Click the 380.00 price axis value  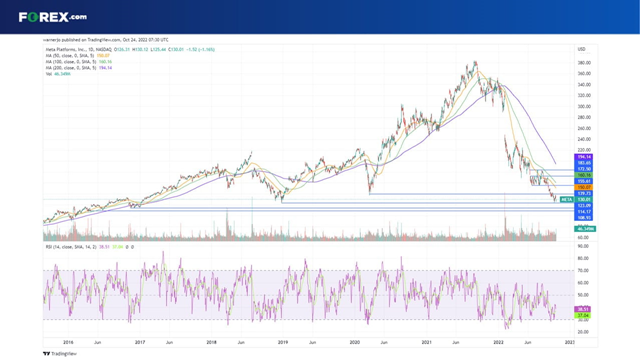coord(584,63)
